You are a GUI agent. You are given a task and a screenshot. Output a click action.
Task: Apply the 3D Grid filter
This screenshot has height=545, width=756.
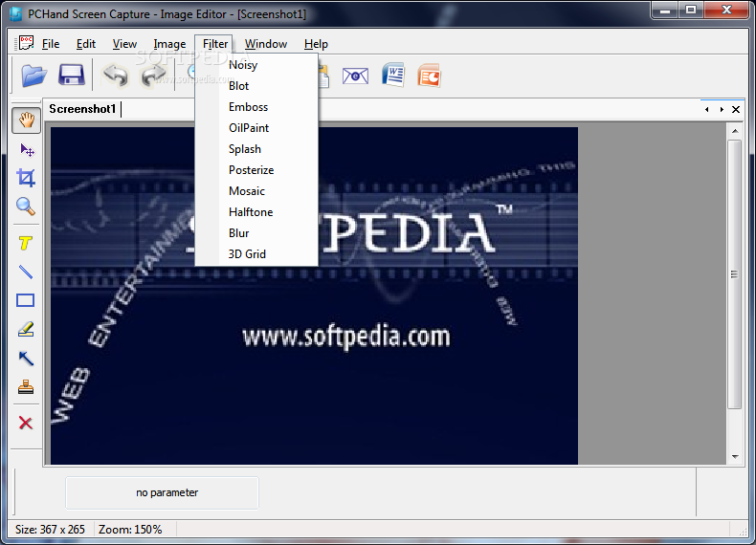tap(256, 254)
